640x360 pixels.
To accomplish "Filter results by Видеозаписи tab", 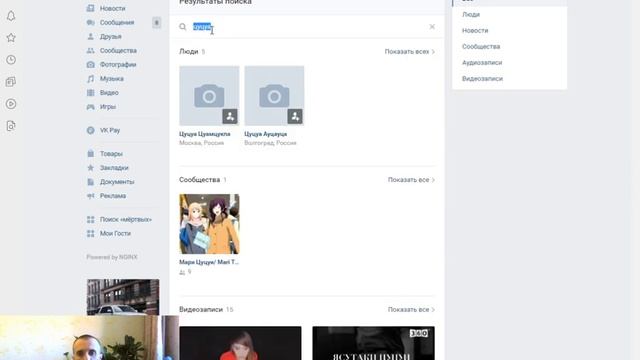I will [x=482, y=79].
